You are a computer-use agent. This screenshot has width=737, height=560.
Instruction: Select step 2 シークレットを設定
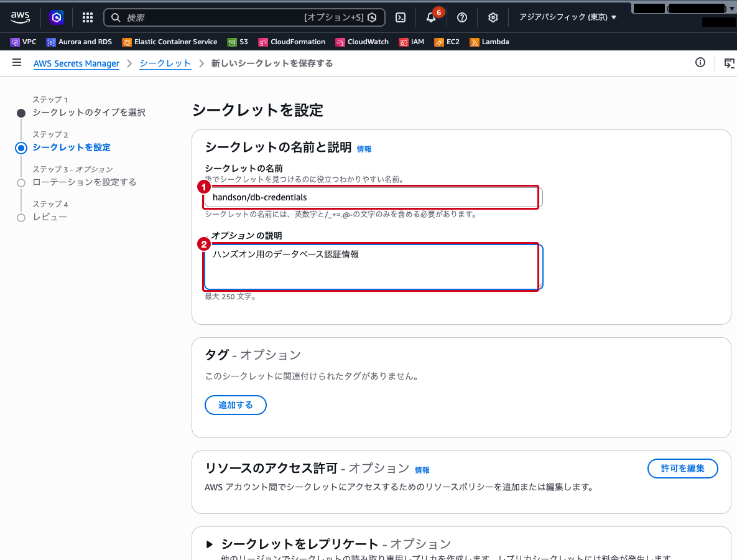(72, 147)
